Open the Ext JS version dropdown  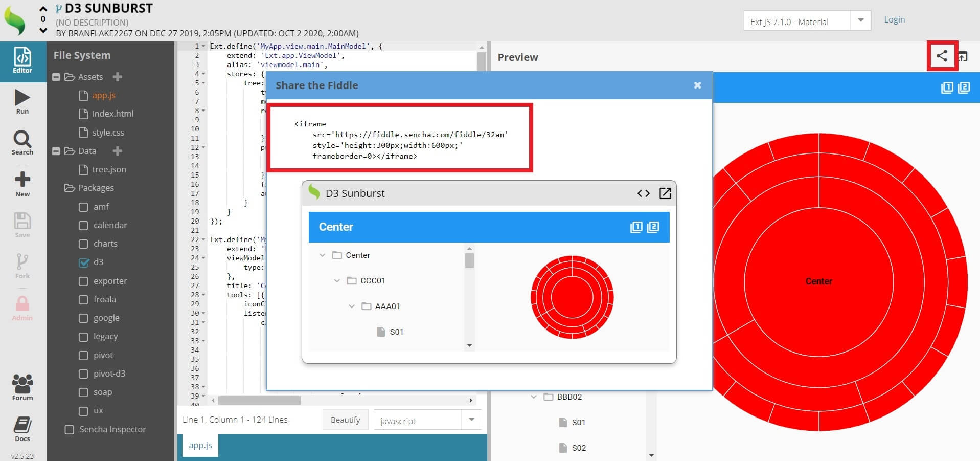(860, 20)
